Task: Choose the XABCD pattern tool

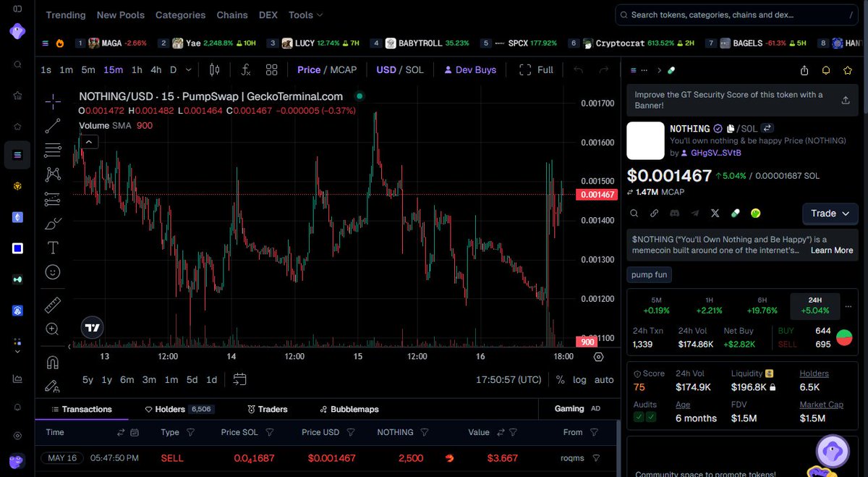Action: coord(53,174)
